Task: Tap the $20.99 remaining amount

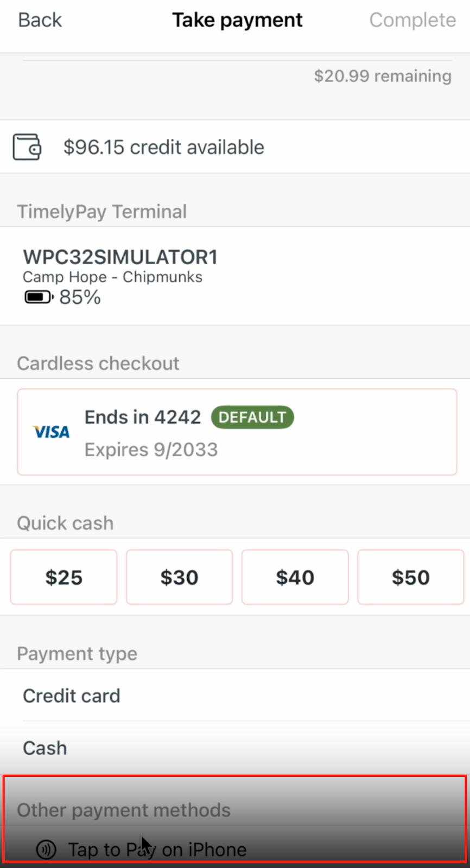Action: (383, 76)
